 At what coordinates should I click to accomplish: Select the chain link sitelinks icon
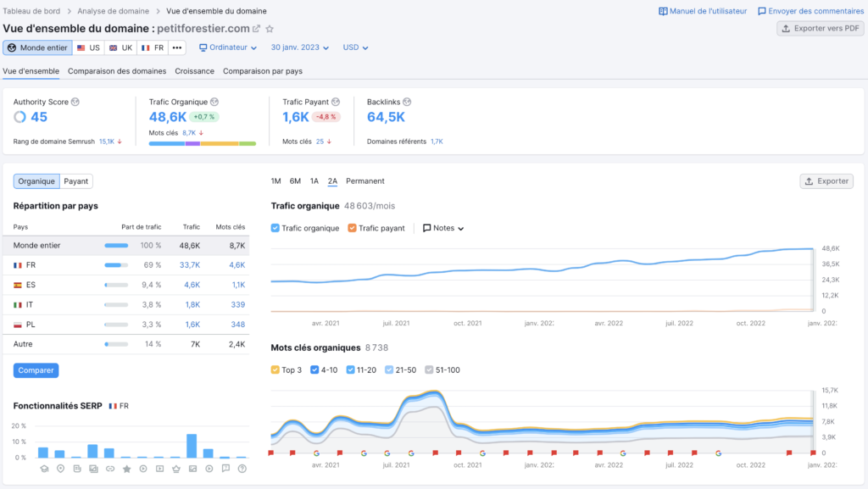click(110, 469)
